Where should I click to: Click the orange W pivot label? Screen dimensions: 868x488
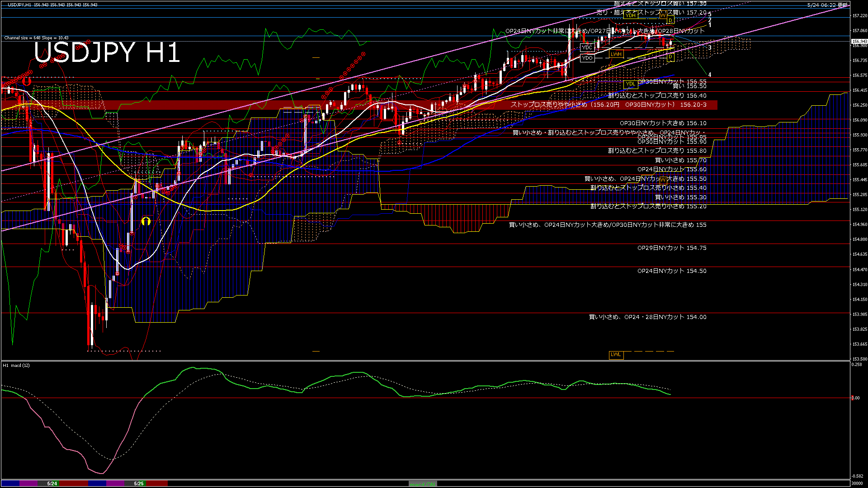click(x=663, y=15)
